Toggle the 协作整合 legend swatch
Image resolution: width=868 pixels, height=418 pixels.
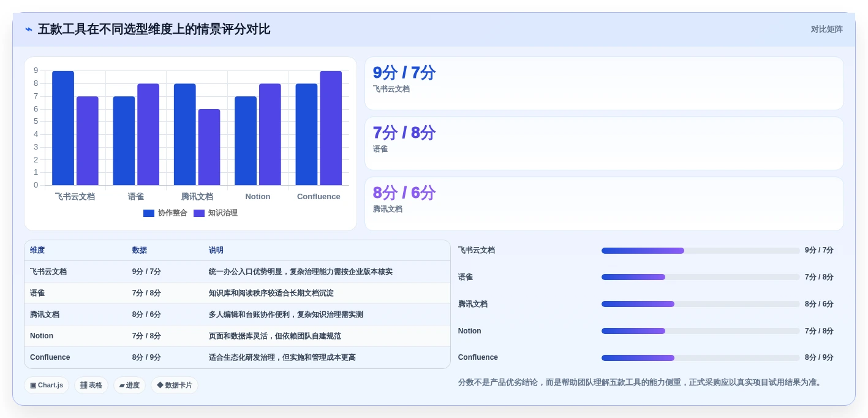point(149,213)
